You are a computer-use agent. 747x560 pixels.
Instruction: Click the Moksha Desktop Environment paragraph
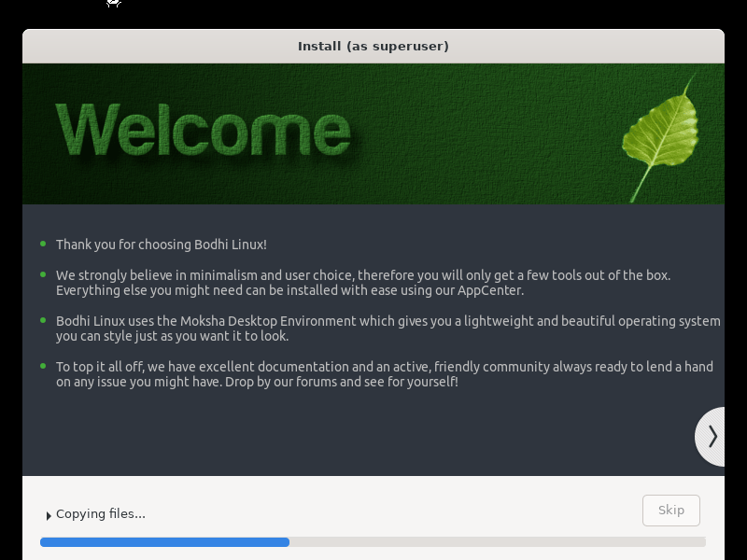pyautogui.click(x=388, y=329)
